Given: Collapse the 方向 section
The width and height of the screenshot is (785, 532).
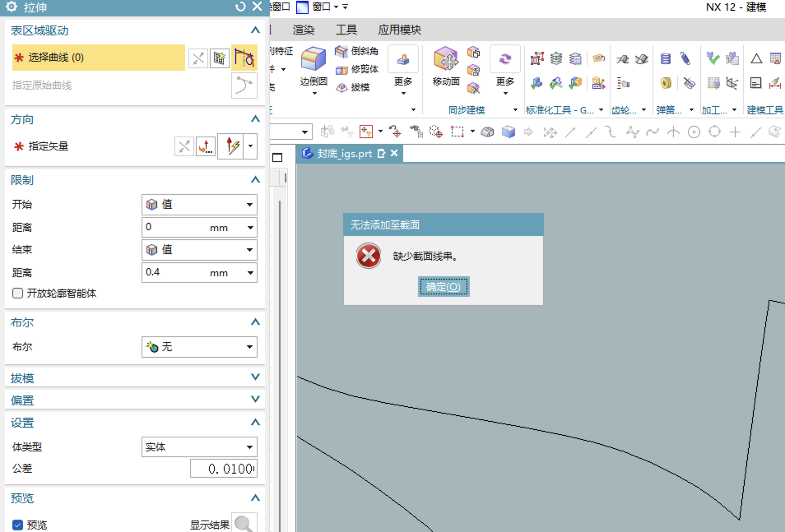Looking at the screenshot, I should coord(255,119).
